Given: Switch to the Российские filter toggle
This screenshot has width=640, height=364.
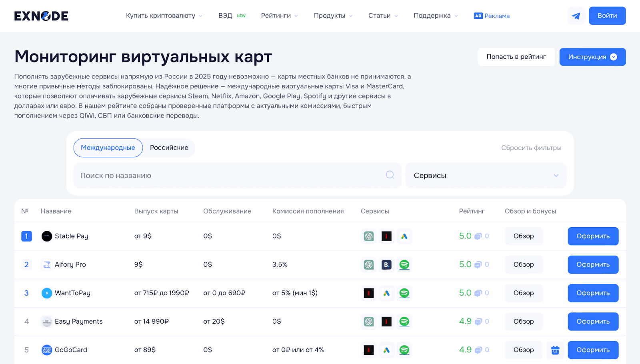Looking at the screenshot, I should (169, 148).
